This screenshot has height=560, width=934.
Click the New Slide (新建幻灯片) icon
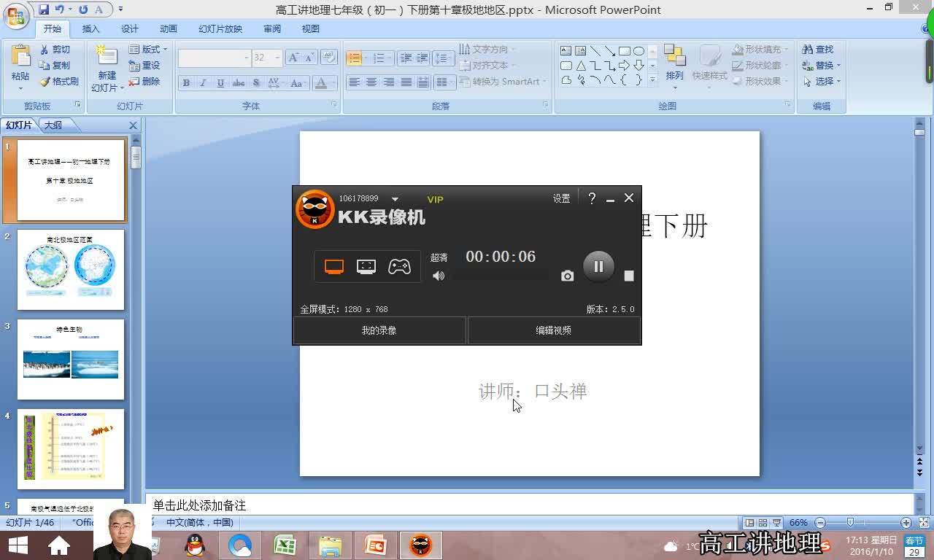(x=107, y=56)
